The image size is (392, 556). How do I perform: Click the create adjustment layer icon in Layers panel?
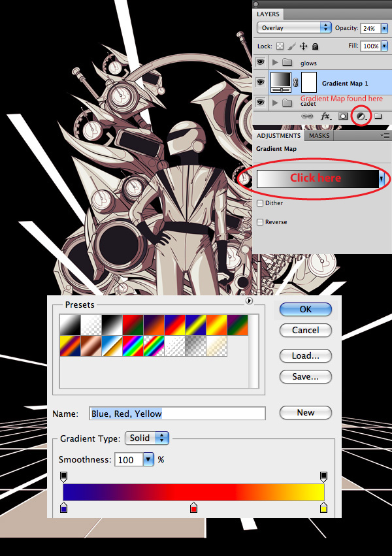tap(361, 117)
